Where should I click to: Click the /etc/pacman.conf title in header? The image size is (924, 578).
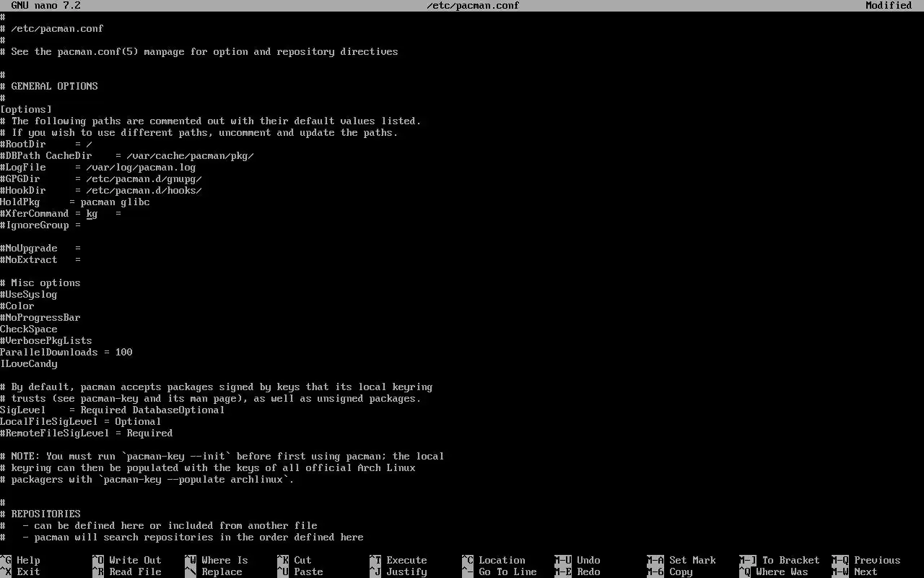tap(473, 5)
